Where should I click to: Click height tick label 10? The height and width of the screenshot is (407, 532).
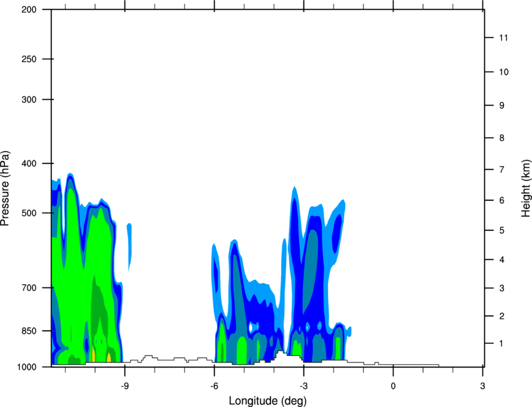coord(504,72)
